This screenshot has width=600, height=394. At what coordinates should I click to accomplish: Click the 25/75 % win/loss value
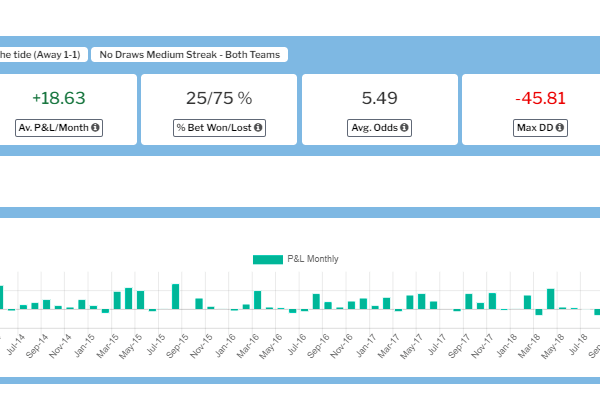click(x=219, y=98)
